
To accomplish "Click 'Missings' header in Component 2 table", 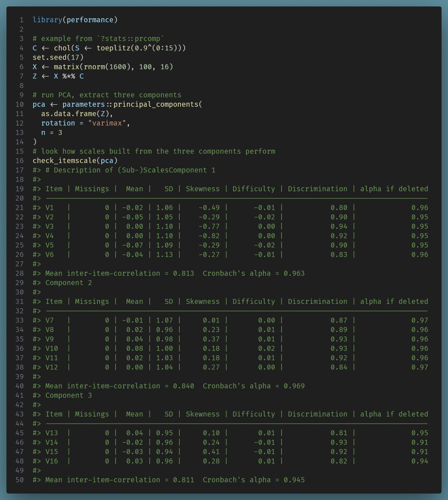I will (x=92, y=301).
